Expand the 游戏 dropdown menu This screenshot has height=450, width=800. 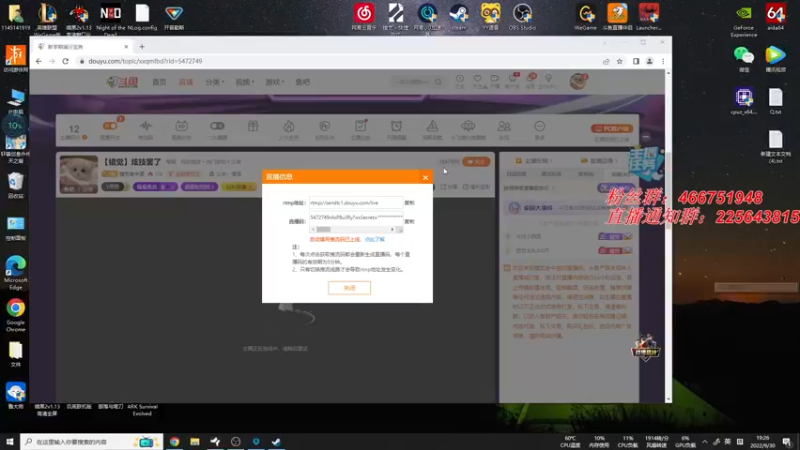[274, 82]
